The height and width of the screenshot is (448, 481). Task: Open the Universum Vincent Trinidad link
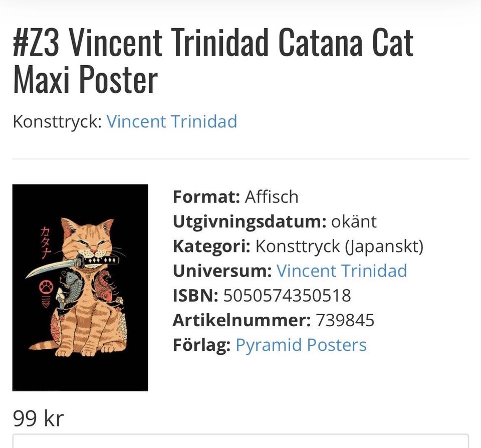(x=341, y=271)
